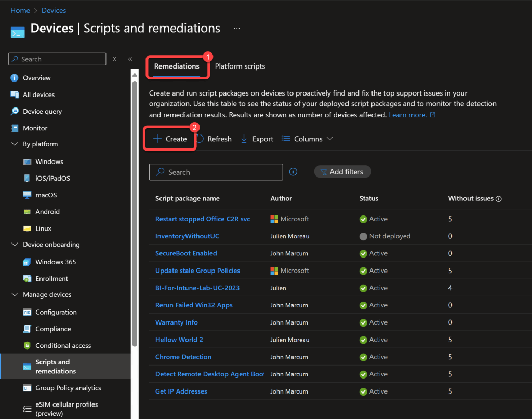
Task: Open the Columns dropdown
Action: [307, 139]
